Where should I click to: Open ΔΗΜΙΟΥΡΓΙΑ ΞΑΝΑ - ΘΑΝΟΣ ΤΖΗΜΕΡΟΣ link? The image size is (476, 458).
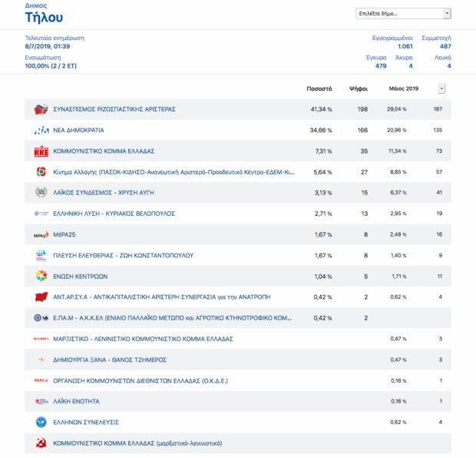point(110,360)
